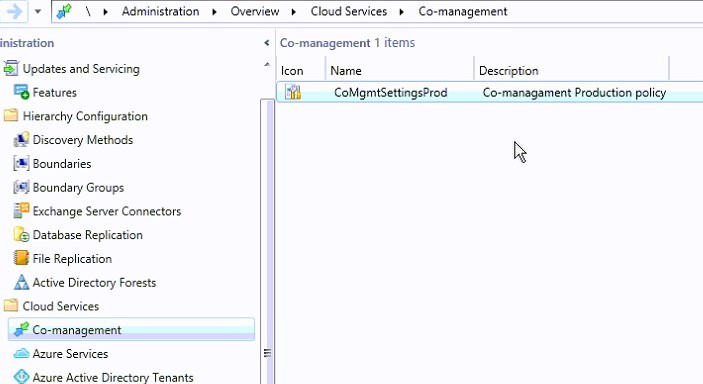Open the navigation history dropdown arrow
Image resolution: width=703 pixels, height=384 pixels.
(x=38, y=12)
